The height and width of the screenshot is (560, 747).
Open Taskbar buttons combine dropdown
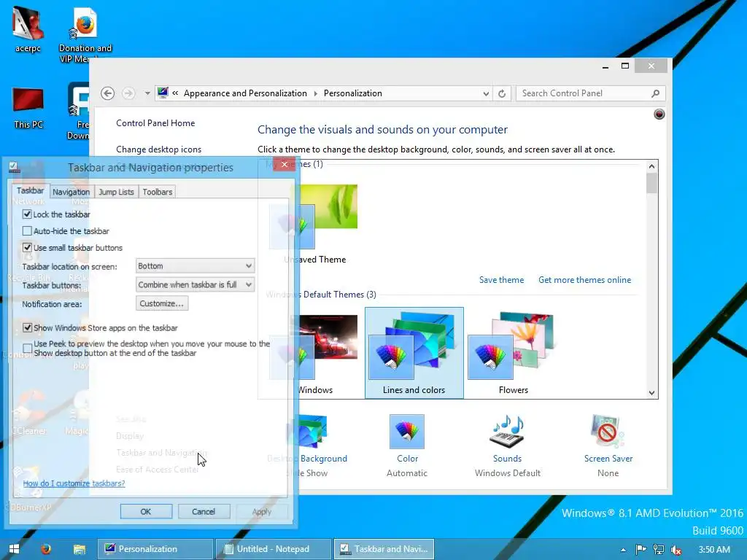pos(195,285)
